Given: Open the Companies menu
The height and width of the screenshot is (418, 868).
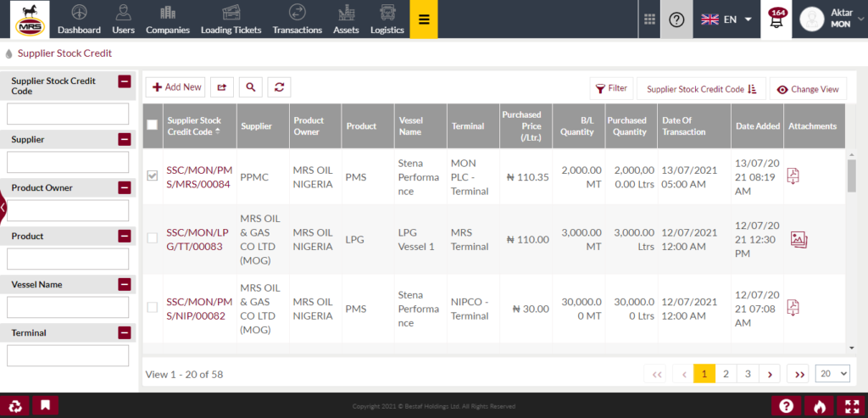Looking at the screenshot, I should click(168, 20).
